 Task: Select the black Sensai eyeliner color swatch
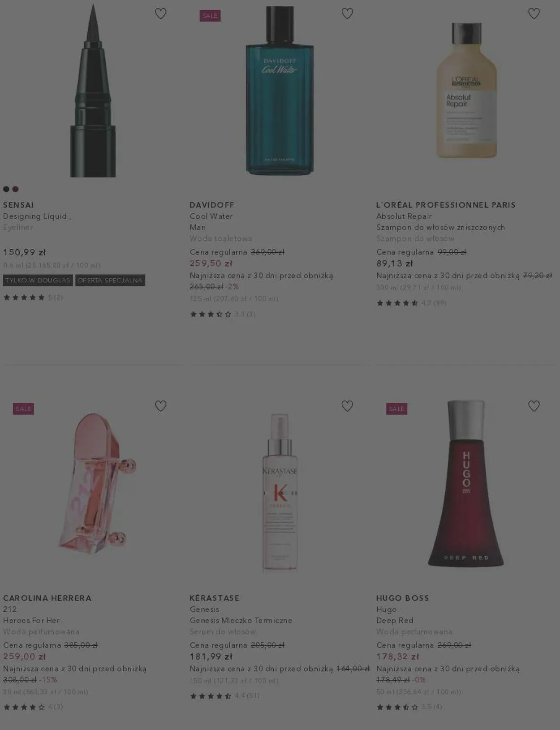(6, 189)
